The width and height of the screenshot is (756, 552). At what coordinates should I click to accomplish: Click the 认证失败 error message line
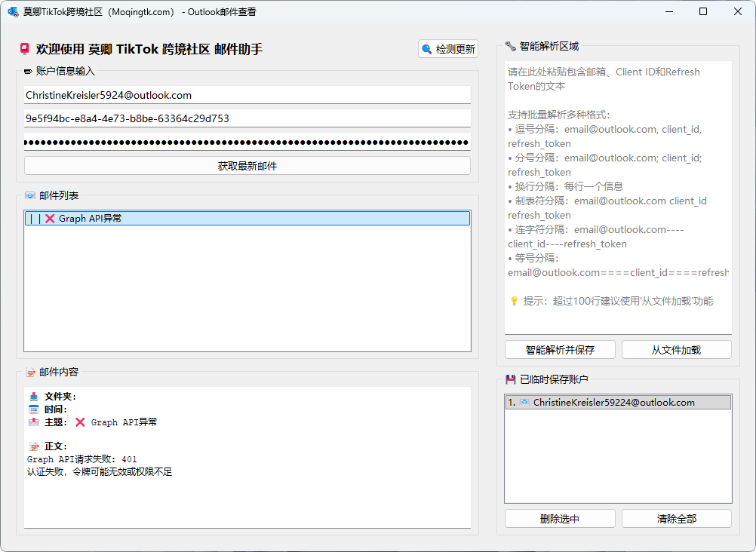click(x=100, y=471)
